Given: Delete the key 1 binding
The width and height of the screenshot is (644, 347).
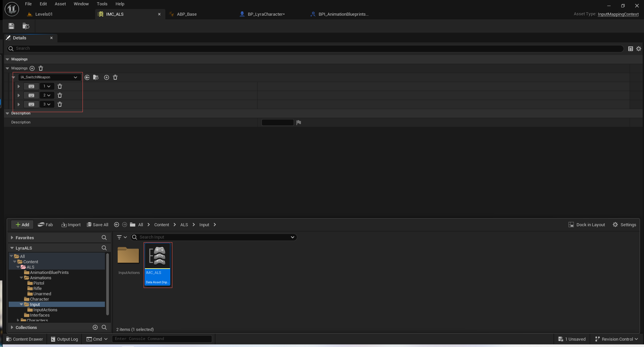Looking at the screenshot, I should 60,86.
